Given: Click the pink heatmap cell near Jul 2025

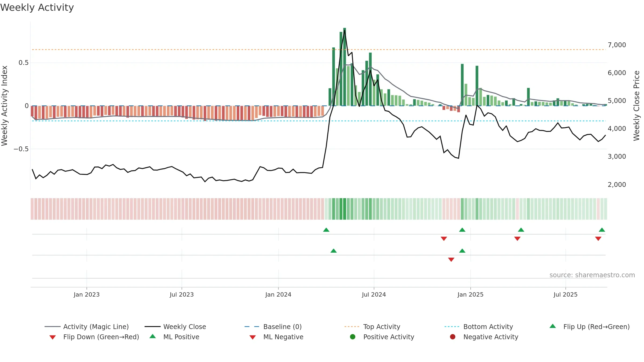Looking at the screenshot, I should (598, 209).
